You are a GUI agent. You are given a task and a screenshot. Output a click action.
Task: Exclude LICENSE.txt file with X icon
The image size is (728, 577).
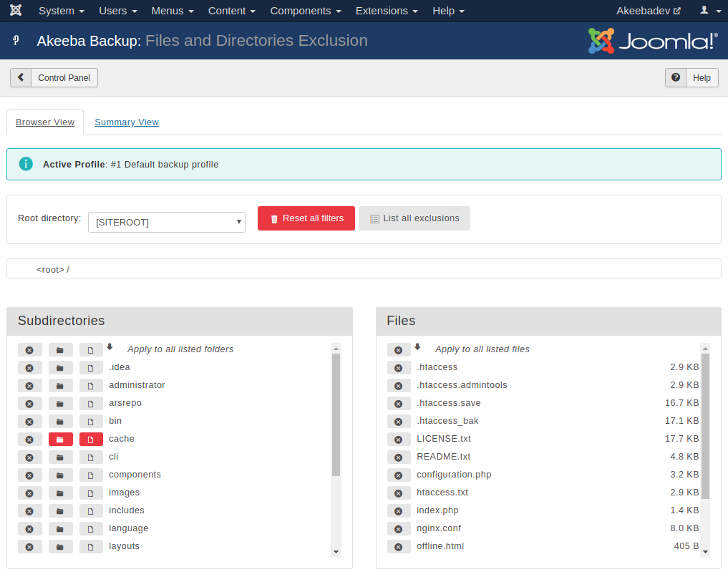tap(399, 439)
